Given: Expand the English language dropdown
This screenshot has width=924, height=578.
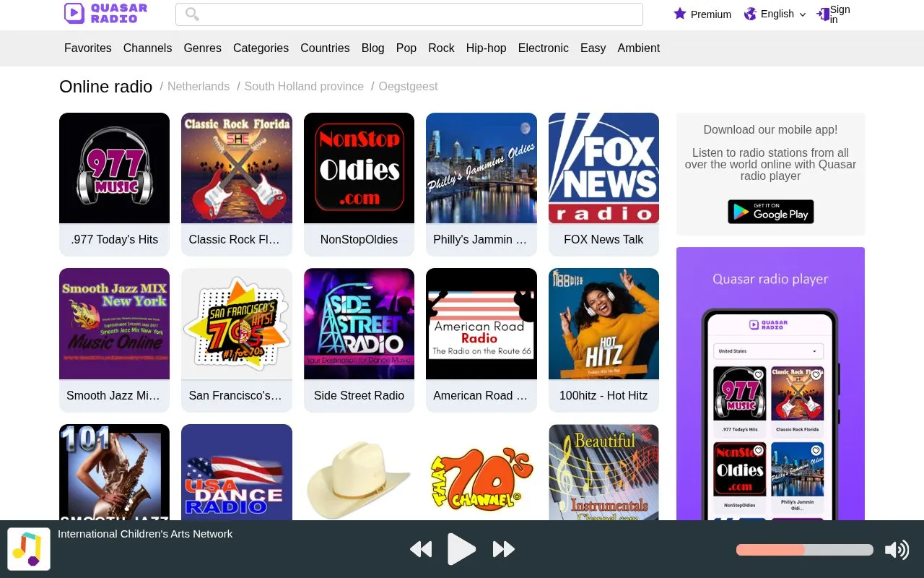Looking at the screenshot, I should coord(783,14).
